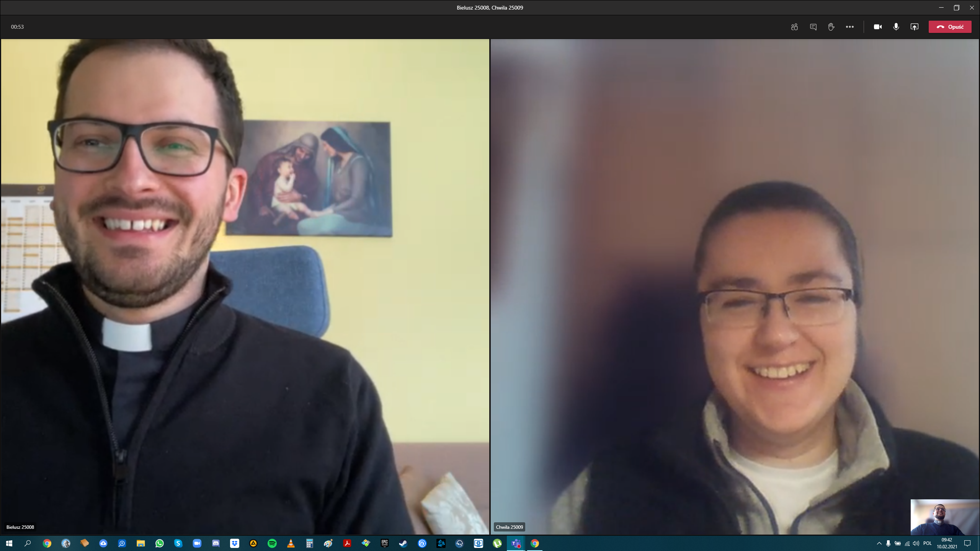This screenshot has width=980, height=551.
Task: Open the Windows Start menu
Action: [x=9, y=543]
